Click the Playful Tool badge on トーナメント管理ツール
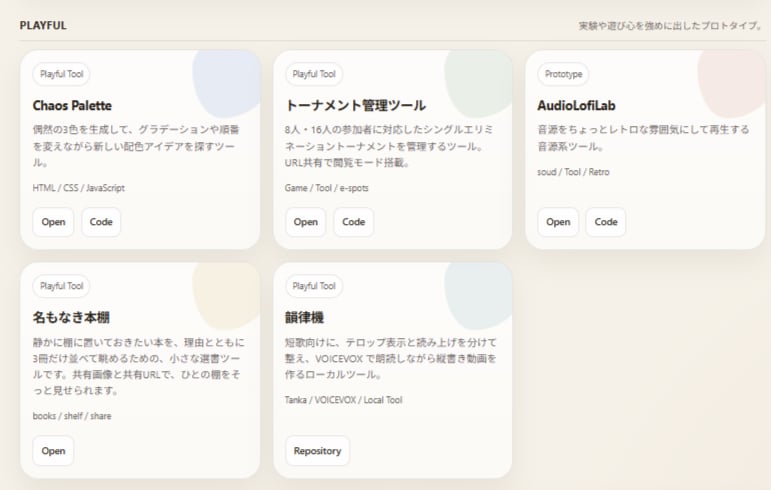The width and height of the screenshot is (771, 490). click(314, 74)
